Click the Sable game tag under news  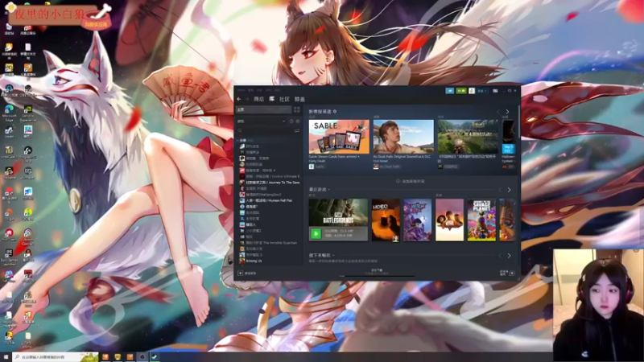(317, 167)
